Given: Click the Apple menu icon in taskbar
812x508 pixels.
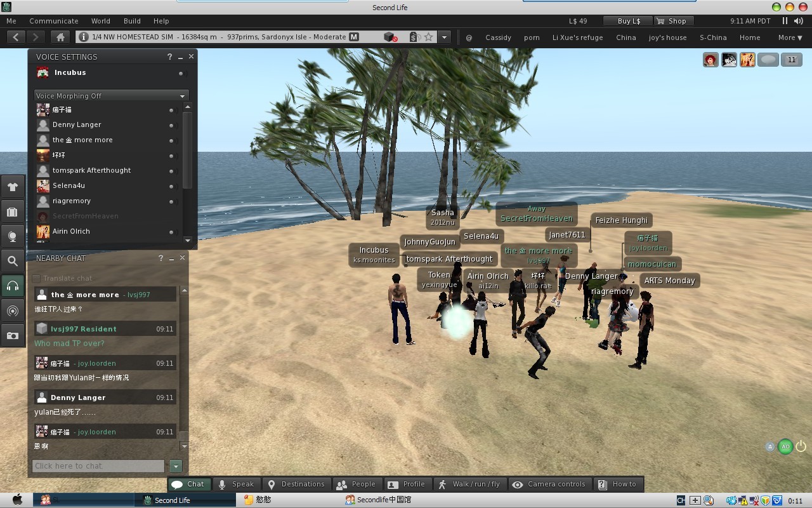Looking at the screenshot, I should tap(17, 500).
